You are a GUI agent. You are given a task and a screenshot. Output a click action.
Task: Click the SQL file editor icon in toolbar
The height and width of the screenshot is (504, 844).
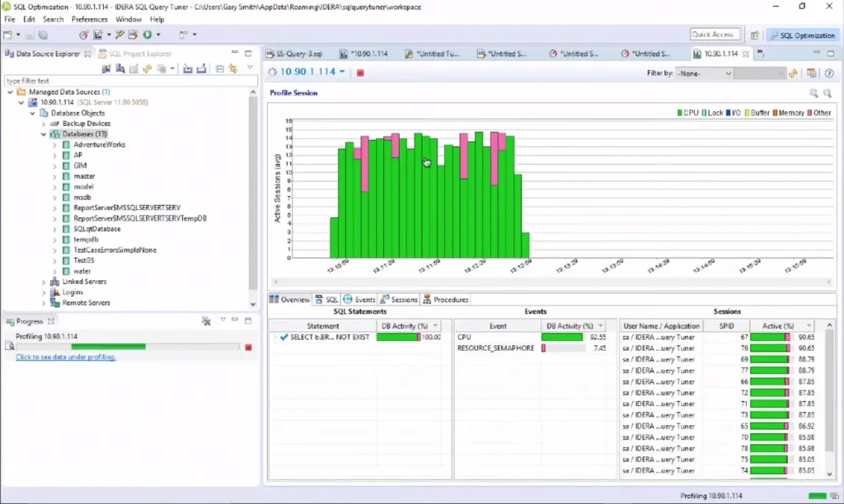133,35
